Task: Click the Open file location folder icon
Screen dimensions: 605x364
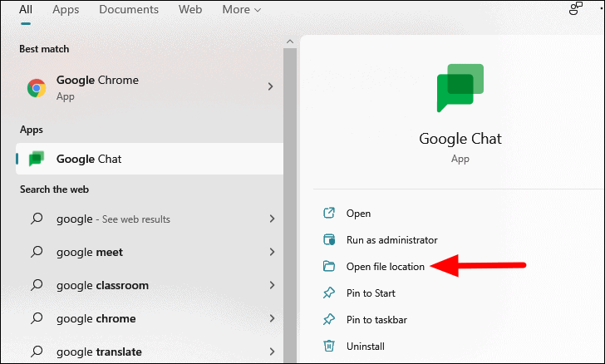Action: click(329, 266)
